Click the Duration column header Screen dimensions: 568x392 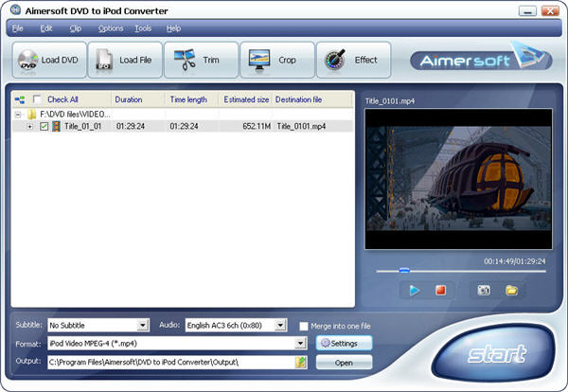[x=138, y=99]
